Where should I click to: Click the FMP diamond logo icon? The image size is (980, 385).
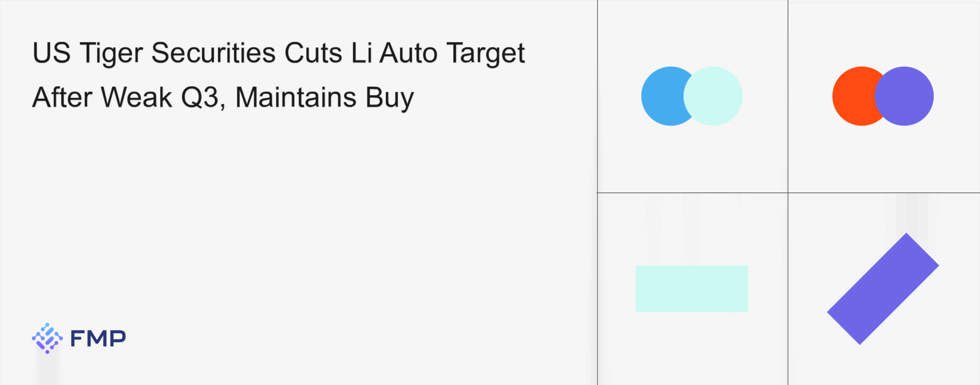coord(47,338)
